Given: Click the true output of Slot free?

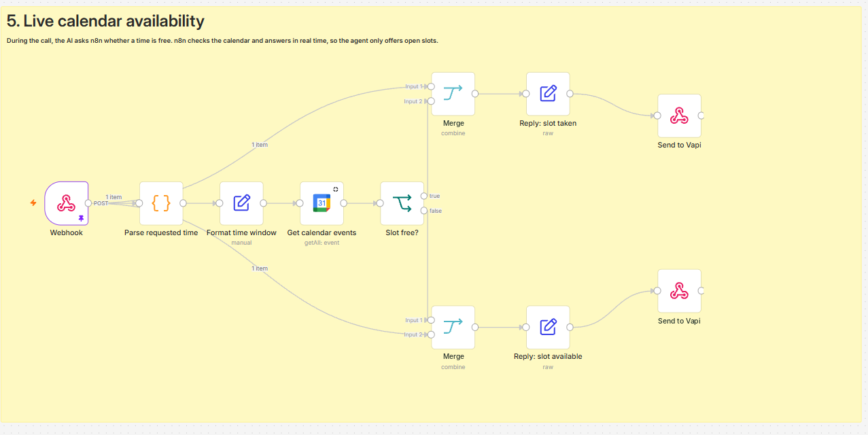Looking at the screenshot, I should click(x=424, y=196).
